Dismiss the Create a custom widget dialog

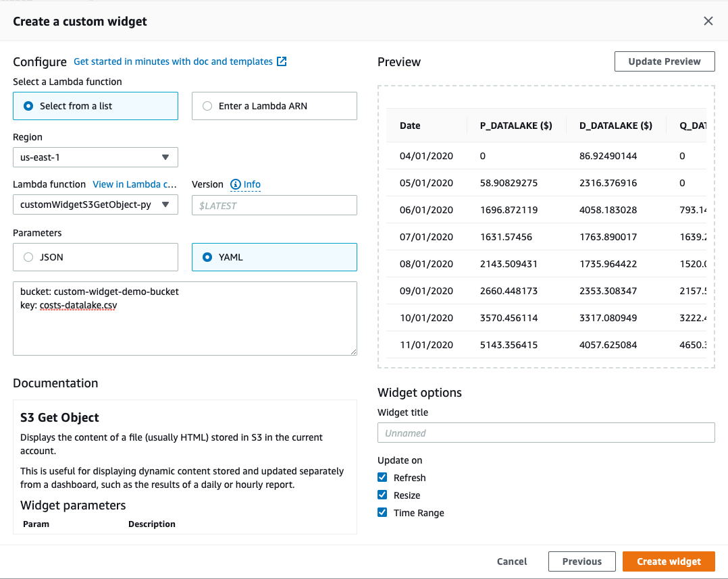click(708, 21)
